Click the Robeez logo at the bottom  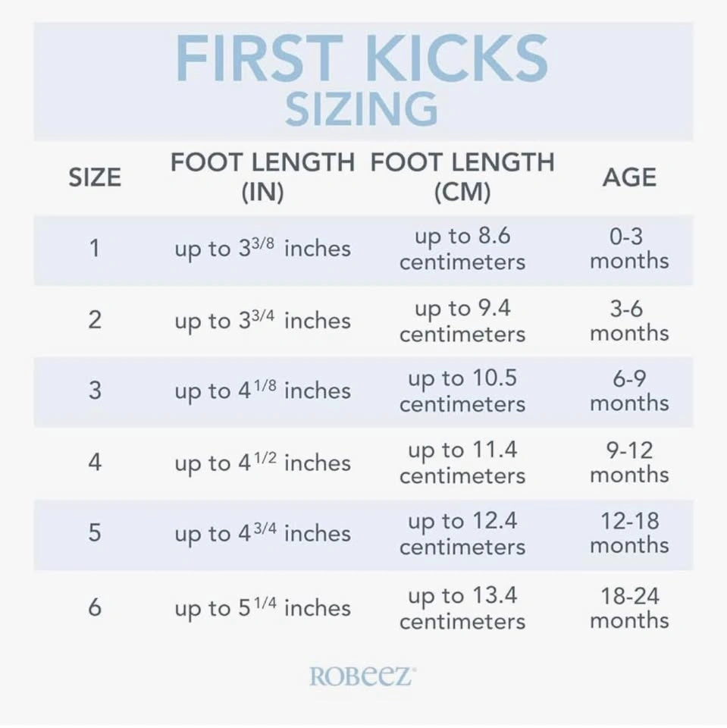coord(362,676)
